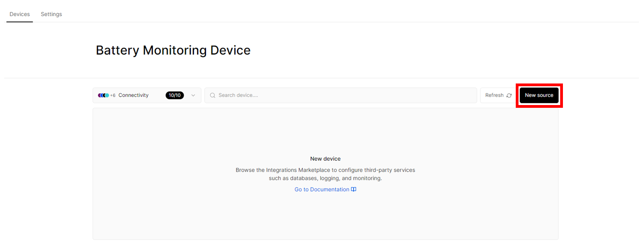Click the Connectivity label text
644x250 pixels.
pyautogui.click(x=133, y=95)
